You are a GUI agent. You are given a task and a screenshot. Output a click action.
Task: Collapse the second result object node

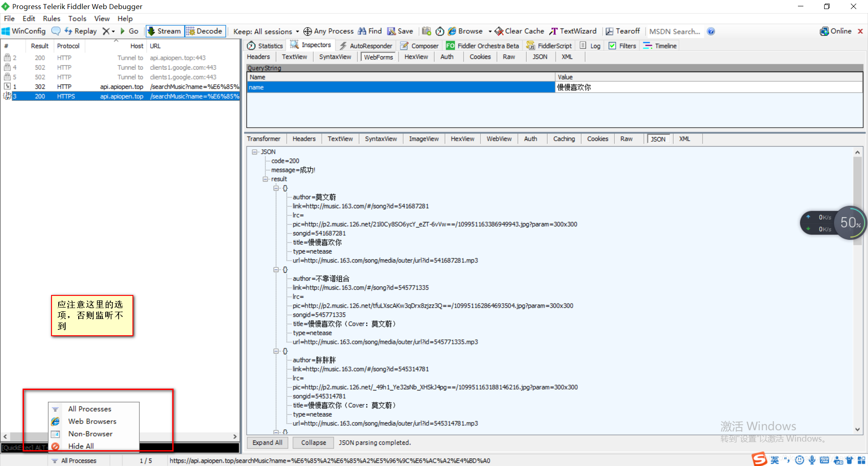276,270
